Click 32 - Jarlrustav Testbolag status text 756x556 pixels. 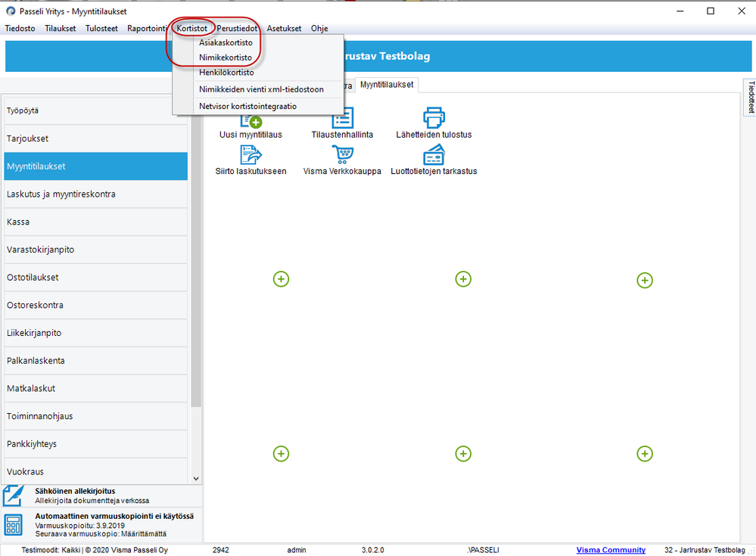[705, 550]
